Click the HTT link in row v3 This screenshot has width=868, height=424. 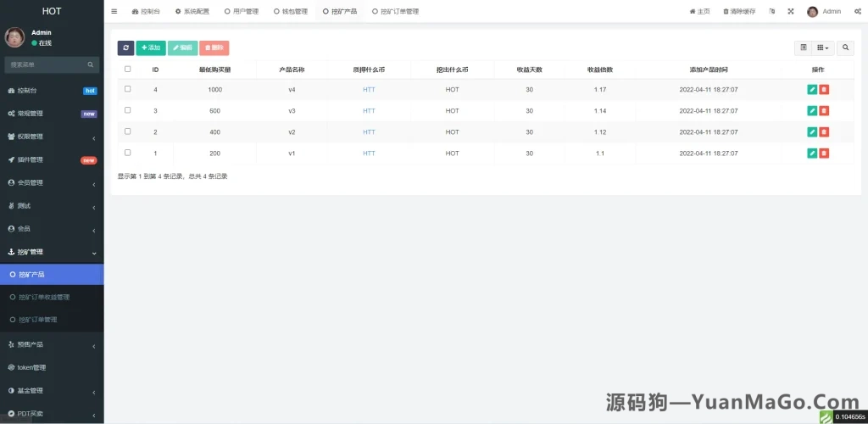pyautogui.click(x=370, y=111)
